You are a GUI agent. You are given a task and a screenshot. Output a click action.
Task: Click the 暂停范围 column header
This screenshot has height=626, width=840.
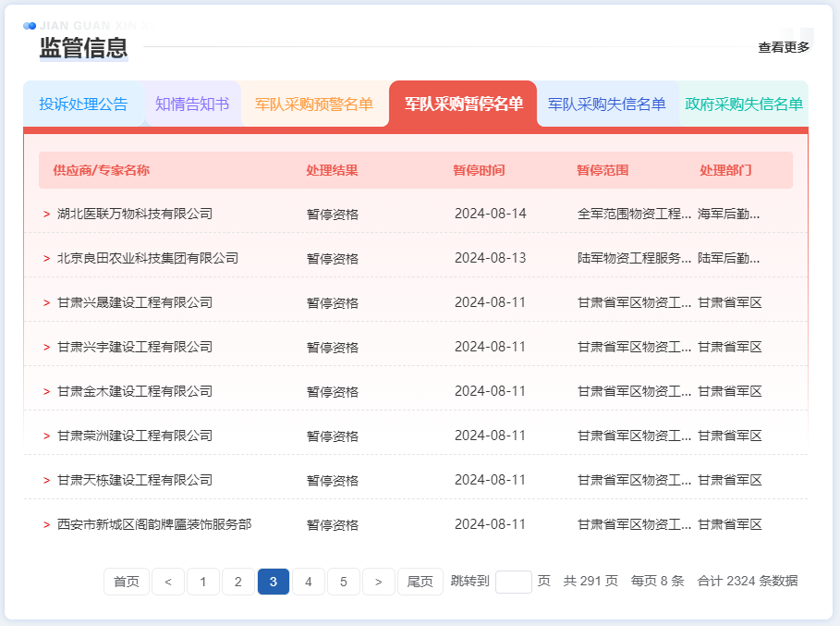pos(603,170)
